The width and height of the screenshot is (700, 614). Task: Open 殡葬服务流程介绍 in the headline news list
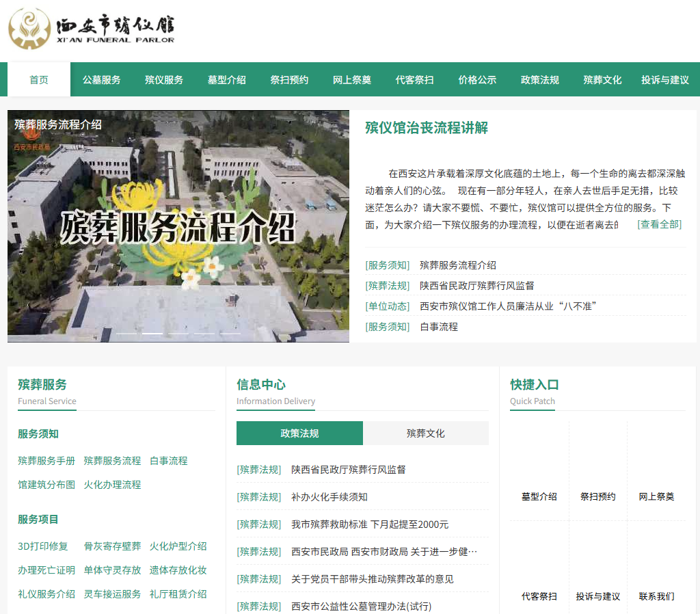tap(457, 265)
